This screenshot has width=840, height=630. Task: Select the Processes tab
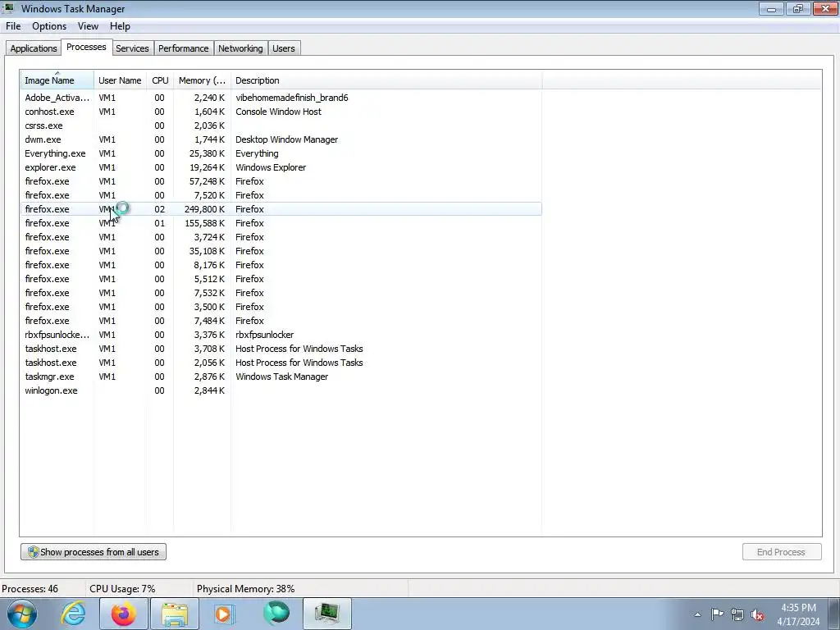point(86,47)
